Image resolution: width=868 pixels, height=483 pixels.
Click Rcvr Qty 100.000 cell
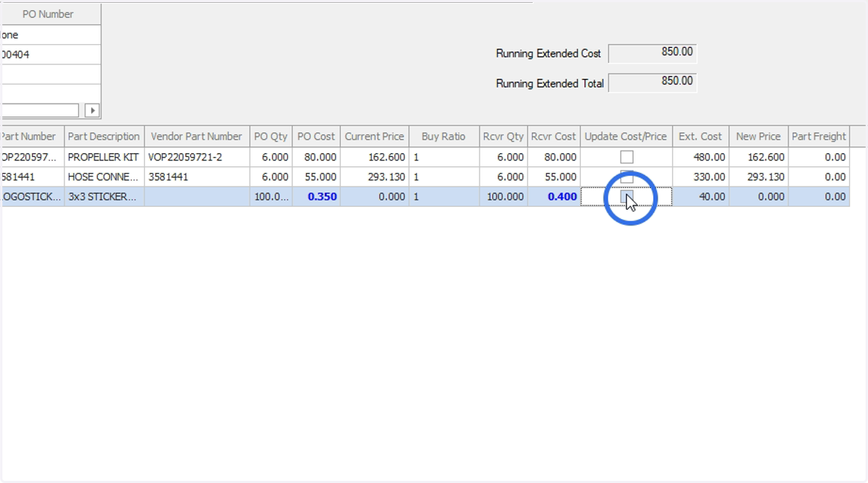(503, 196)
